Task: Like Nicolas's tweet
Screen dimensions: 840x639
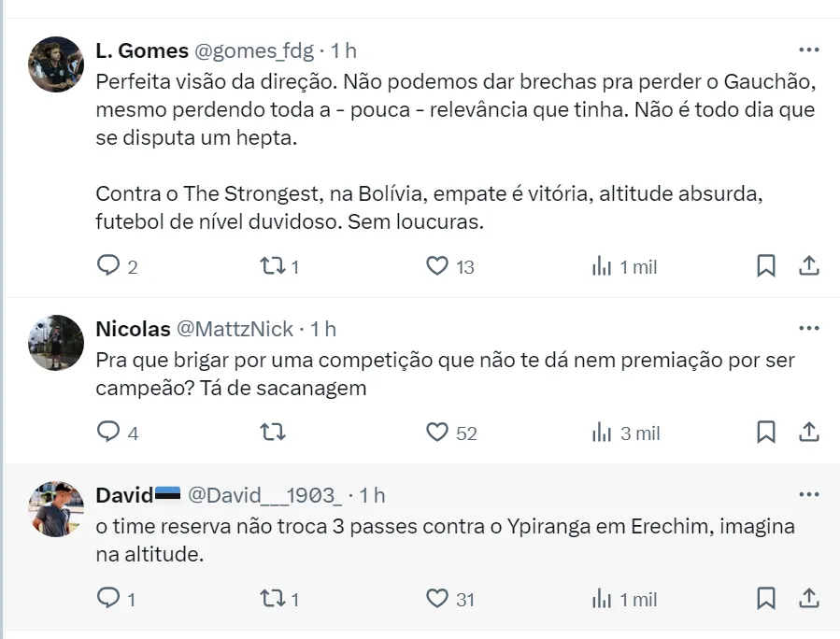Action: click(437, 433)
